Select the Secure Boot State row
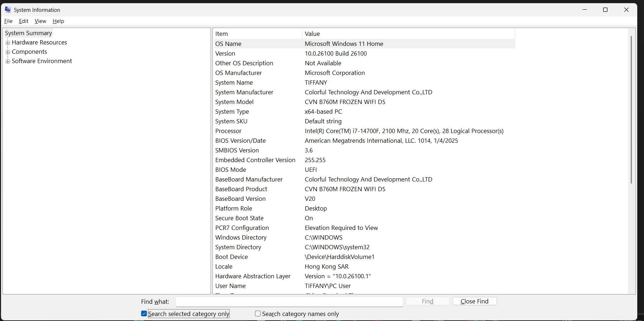The width and height of the screenshot is (644, 321). click(x=365, y=218)
